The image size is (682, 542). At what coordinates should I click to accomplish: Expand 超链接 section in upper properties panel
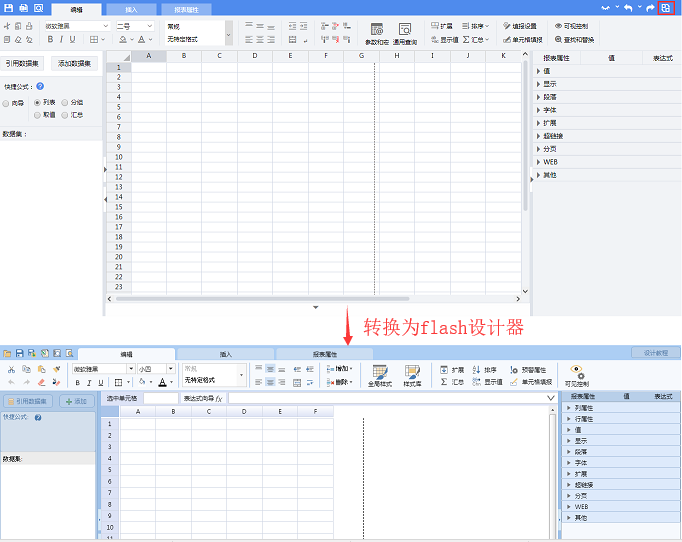coord(553,136)
